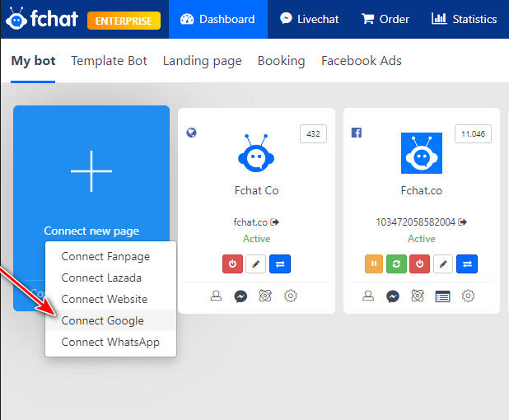Screen dimensions: 509x420
Task: Choose Connect Fanpage from menu
Action: 110,256
